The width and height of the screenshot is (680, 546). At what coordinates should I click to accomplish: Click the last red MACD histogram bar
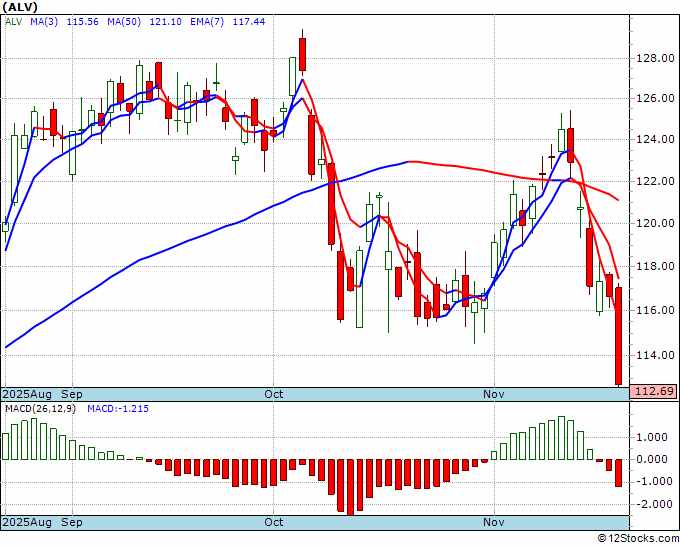(x=619, y=473)
